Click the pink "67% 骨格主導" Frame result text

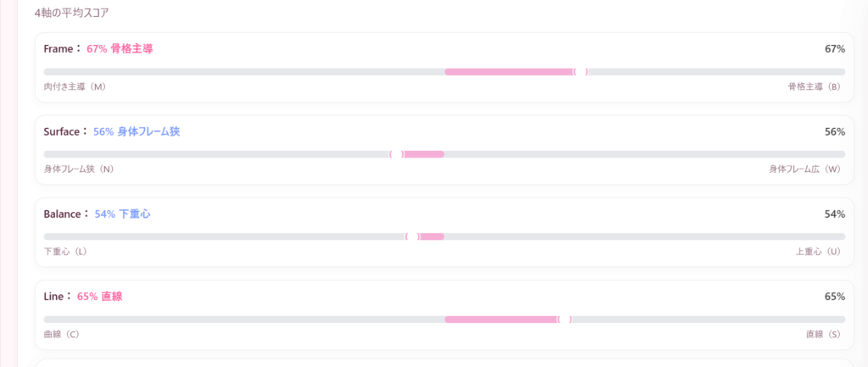pyautogui.click(x=120, y=49)
